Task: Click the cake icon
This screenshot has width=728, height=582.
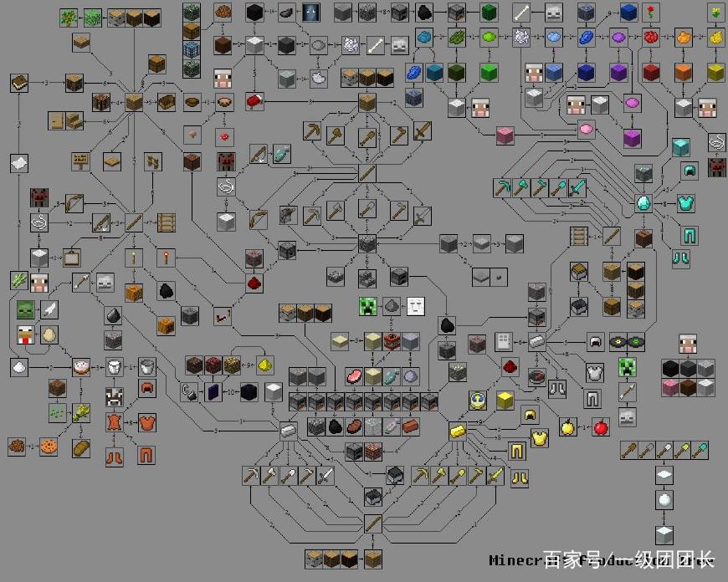Action: coord(80,365)
